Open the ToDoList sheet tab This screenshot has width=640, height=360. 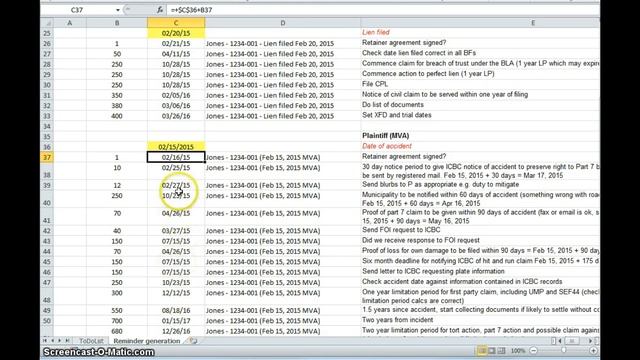pos(91,341)
